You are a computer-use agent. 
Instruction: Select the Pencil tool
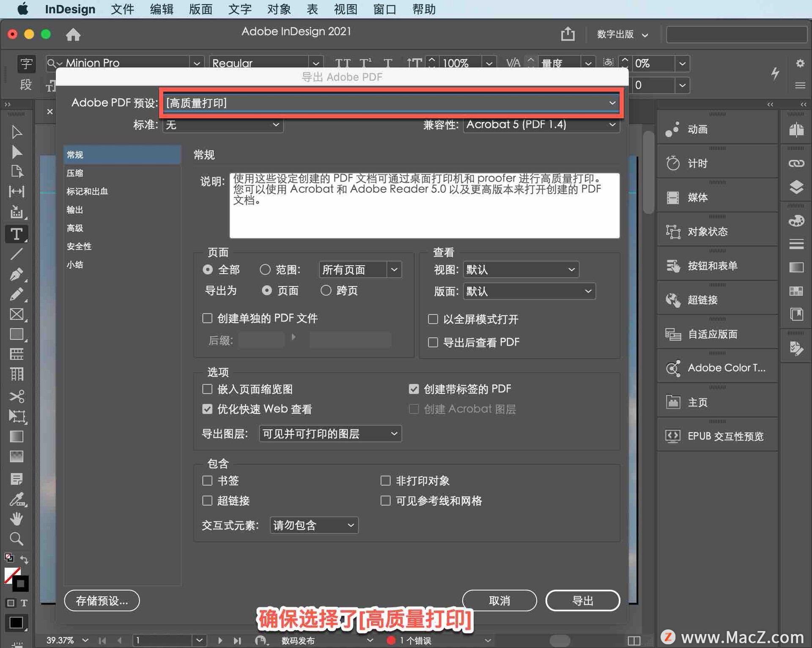[x=16, y=294]
